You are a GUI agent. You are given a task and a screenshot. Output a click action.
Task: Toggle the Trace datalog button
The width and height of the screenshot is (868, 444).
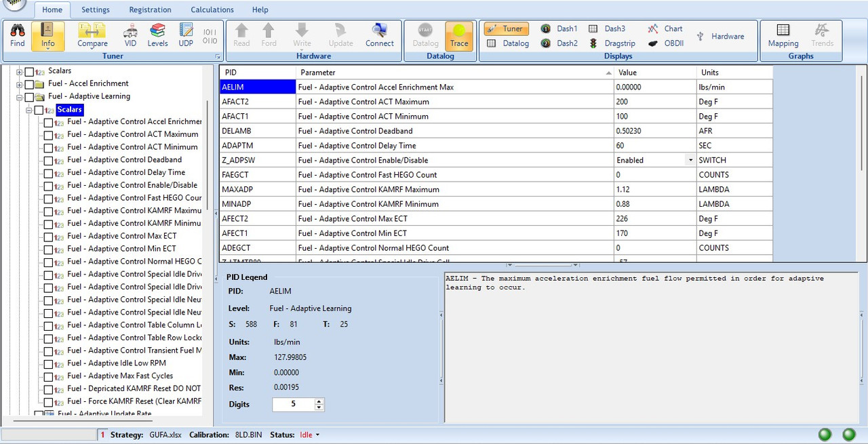[459, 35]
